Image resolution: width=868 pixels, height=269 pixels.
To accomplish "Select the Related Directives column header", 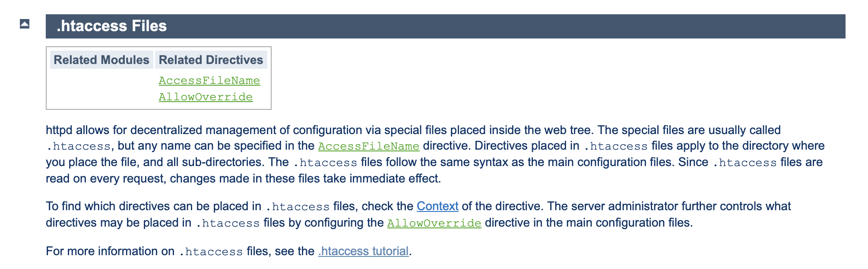I will pyautogui.click(x=211, y=60).
